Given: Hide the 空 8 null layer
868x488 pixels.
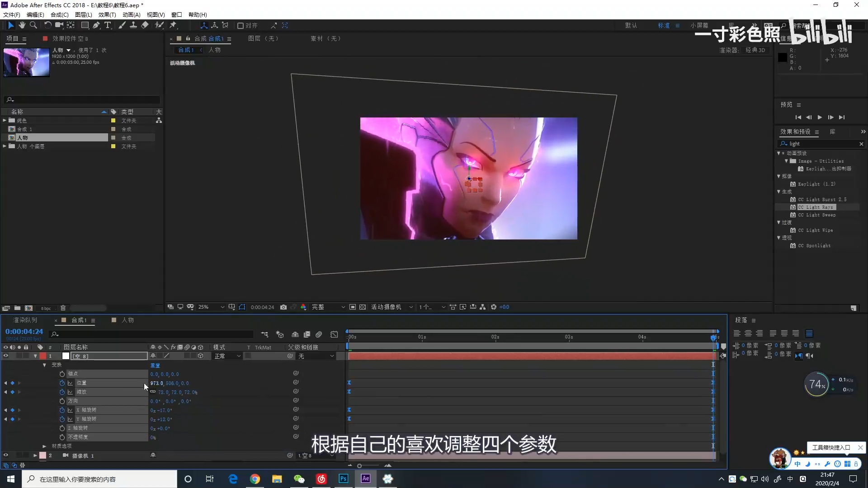Looking at the screenshot, I should point(6,356).
